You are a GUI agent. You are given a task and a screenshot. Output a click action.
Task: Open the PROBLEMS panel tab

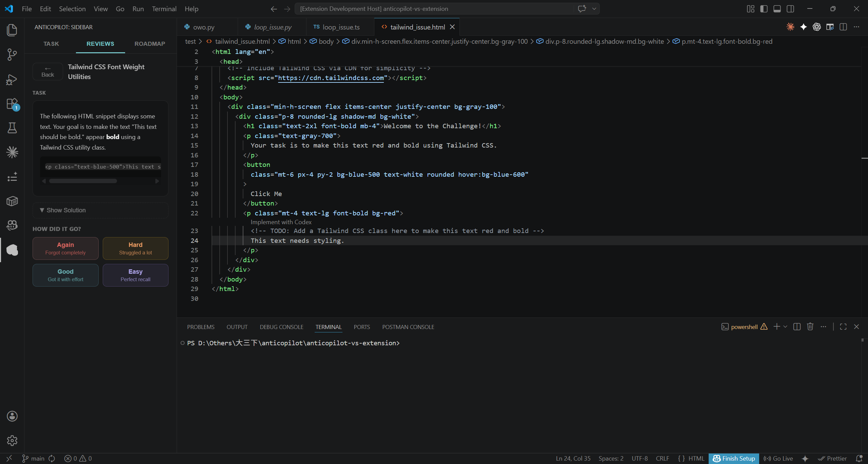(201, 327)
